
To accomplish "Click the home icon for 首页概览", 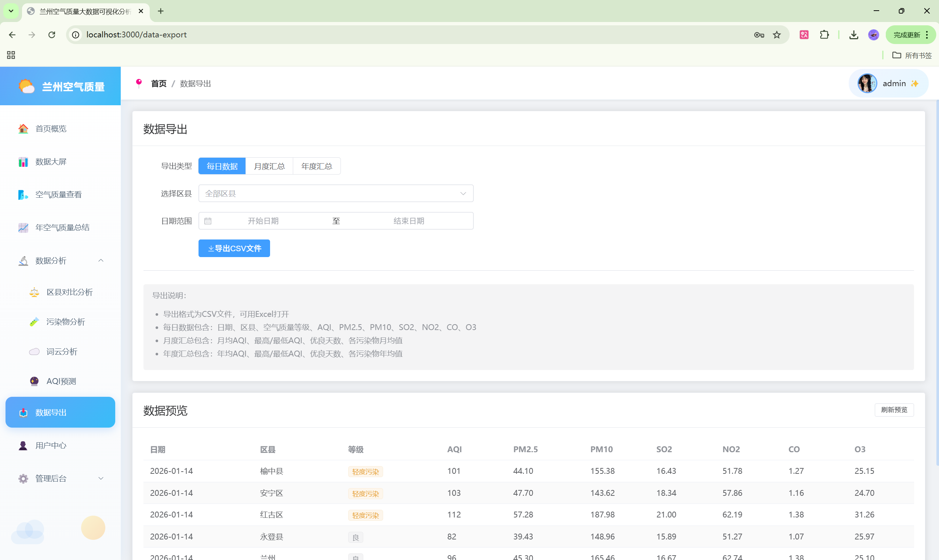I will point(23,129).
